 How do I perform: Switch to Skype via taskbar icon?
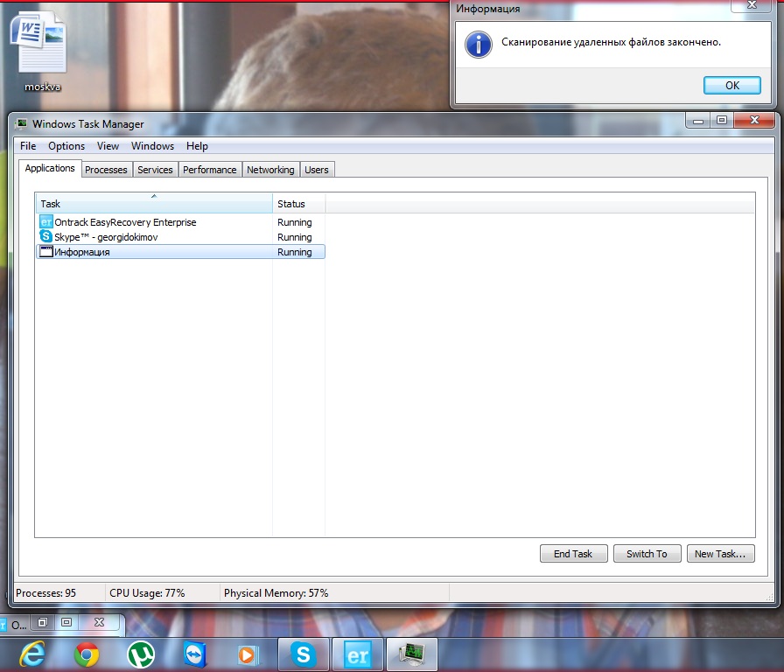click(304, 654)
